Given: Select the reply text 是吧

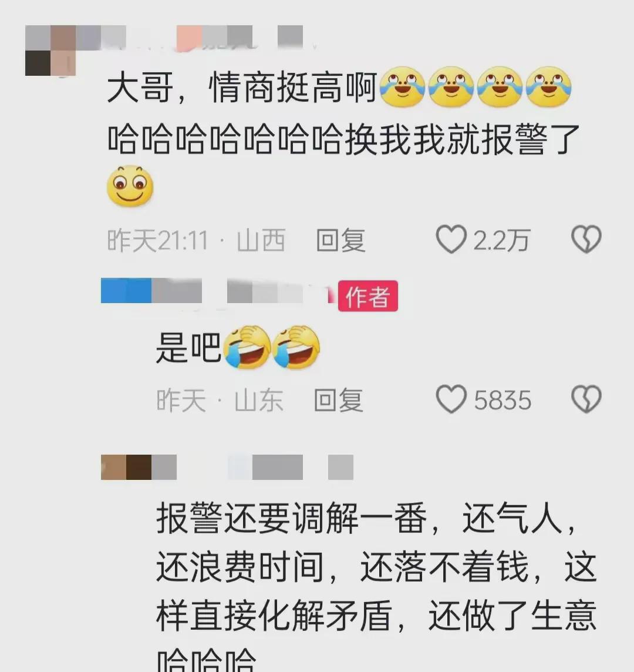Looking at the screenshot, I should point(188,347).
